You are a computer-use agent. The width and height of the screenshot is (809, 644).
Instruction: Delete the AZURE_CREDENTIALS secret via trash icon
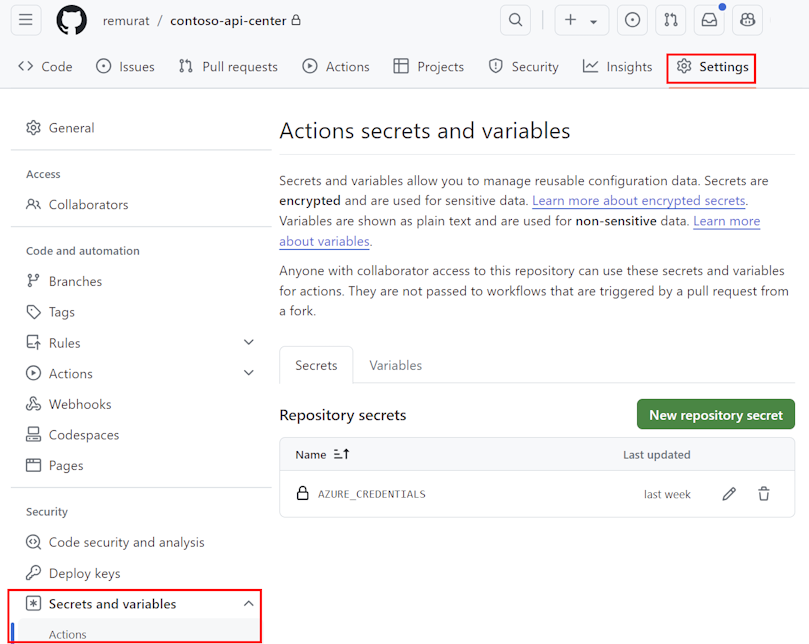click(x=763, y=493)
